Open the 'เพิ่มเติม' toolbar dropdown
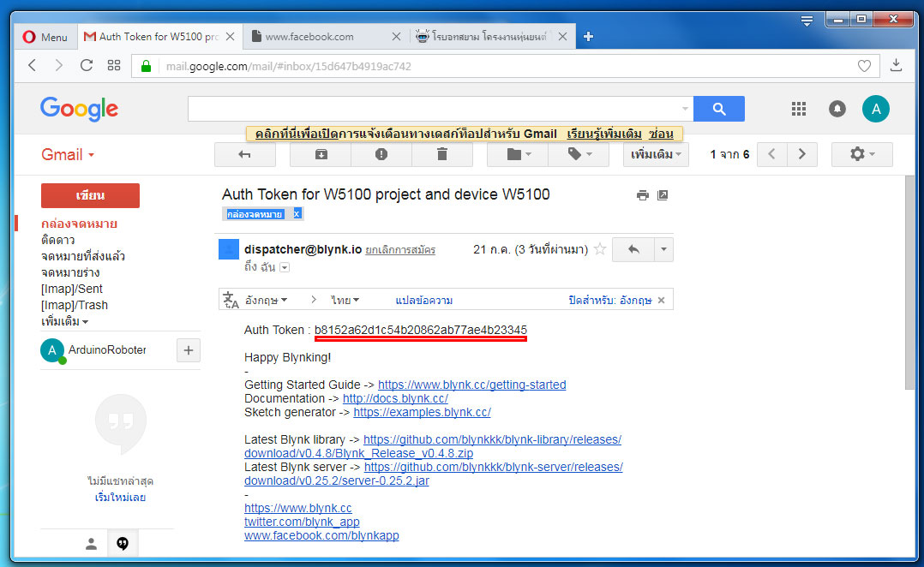This screenshot has height=567, width=924. tap(656, 155)
